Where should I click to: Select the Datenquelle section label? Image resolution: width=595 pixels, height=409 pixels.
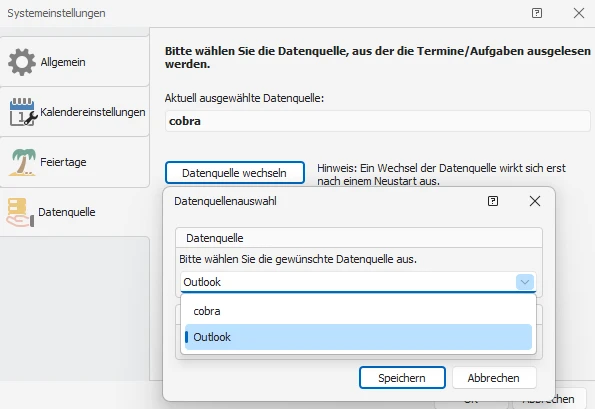pyautogui.click(x=67, y=212)
